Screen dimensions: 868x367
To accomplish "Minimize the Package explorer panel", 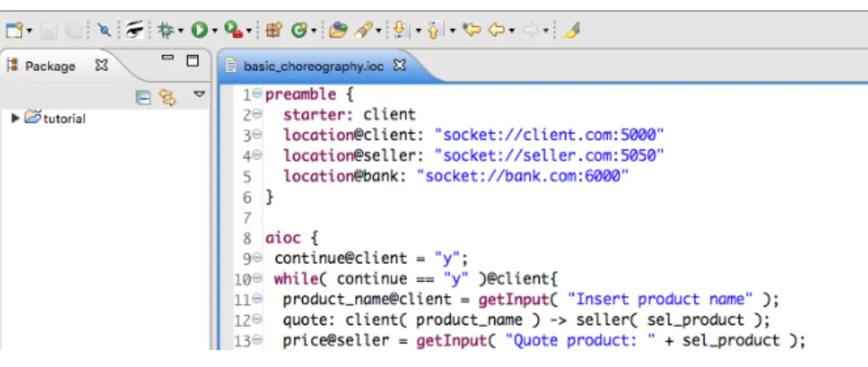I will tap(168, 58).
